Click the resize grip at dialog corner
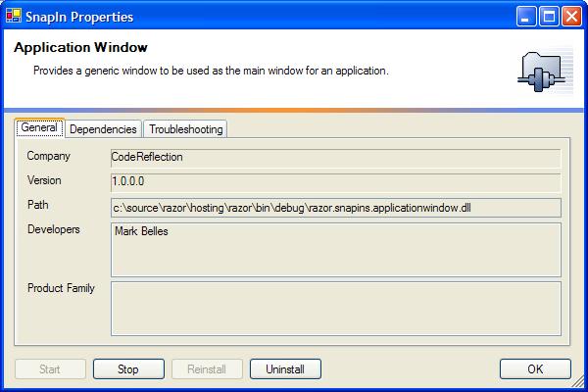This screenshot has width=588, height=392. pos(578,382)
